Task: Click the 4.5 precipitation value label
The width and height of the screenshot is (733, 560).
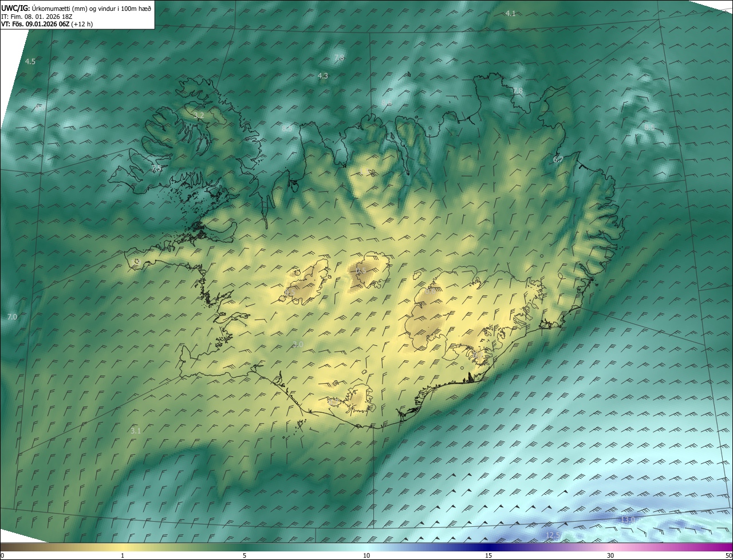Action: 30,61
